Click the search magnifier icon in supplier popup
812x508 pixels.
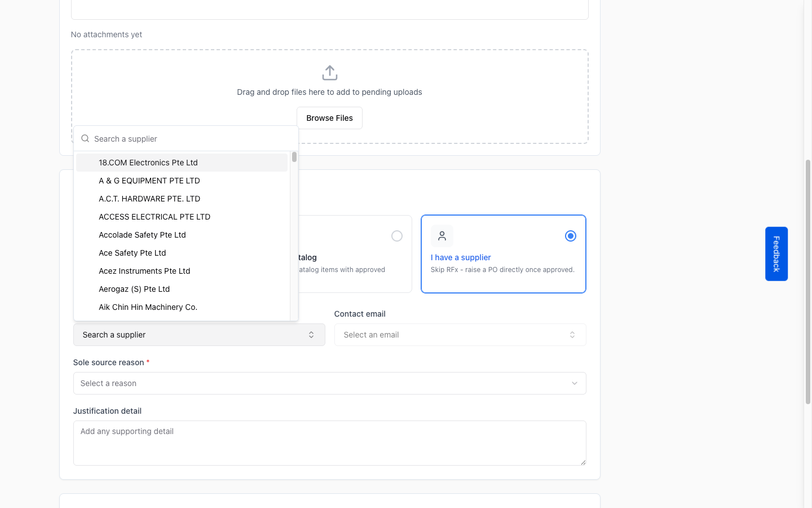(x=85, y=138)
